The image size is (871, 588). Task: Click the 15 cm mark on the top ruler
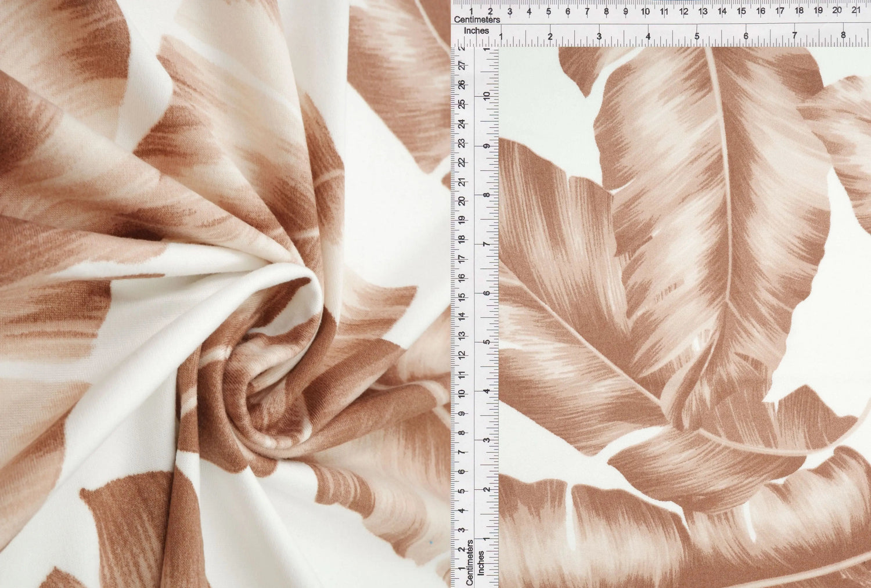click(741, 11)
